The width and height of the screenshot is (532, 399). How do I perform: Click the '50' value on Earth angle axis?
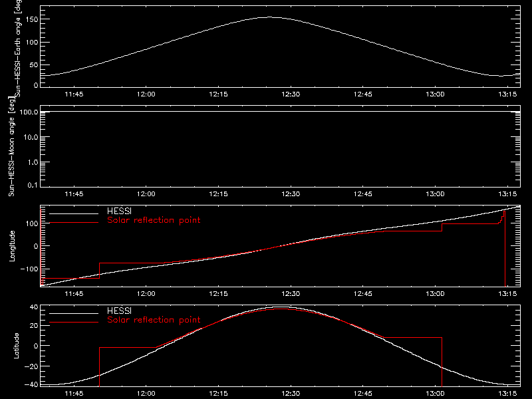pos(34,65)
